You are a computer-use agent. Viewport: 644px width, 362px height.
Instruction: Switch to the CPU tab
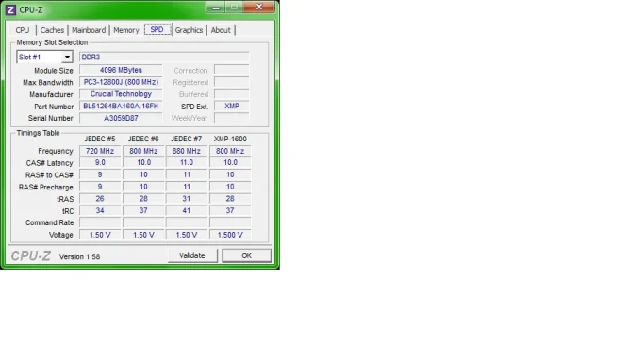pyautogui.click(x=23, y=30)
